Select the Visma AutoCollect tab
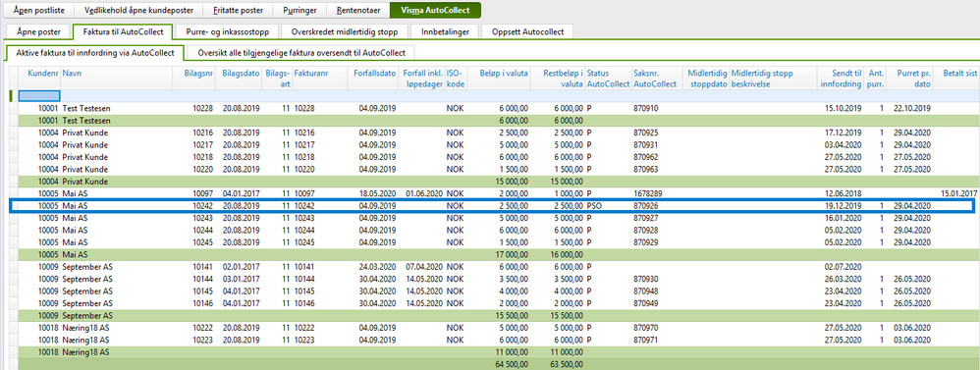The image size is (980, 370). point(435,11)
